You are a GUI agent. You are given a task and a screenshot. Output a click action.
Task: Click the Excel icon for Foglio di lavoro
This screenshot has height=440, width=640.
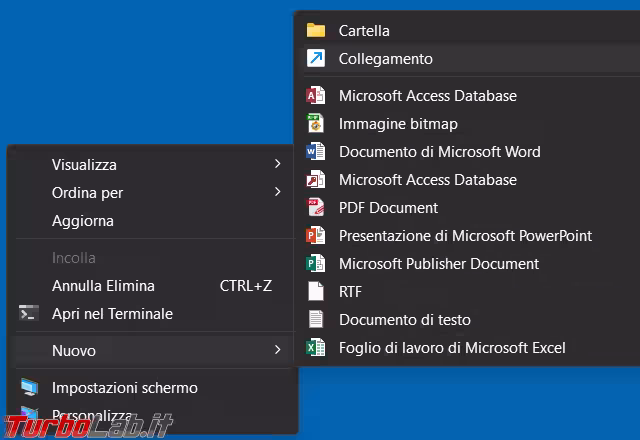click(316, 348)
